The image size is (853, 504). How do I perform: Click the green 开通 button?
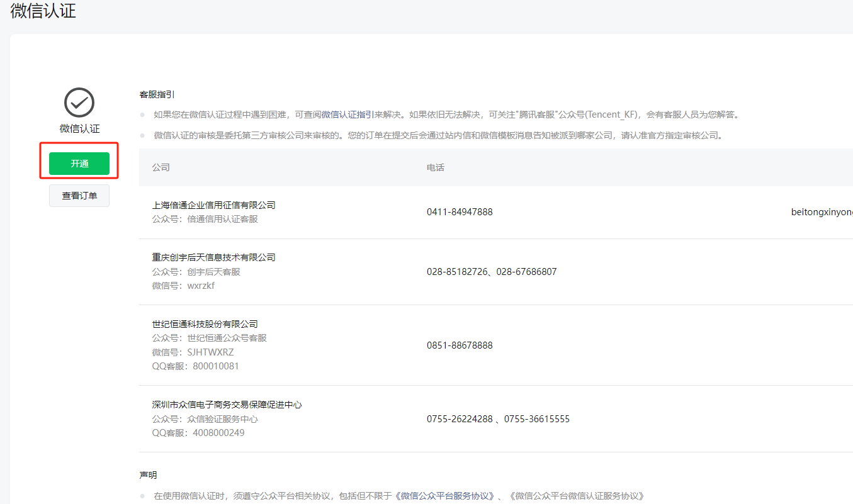[x=79, y=164]
